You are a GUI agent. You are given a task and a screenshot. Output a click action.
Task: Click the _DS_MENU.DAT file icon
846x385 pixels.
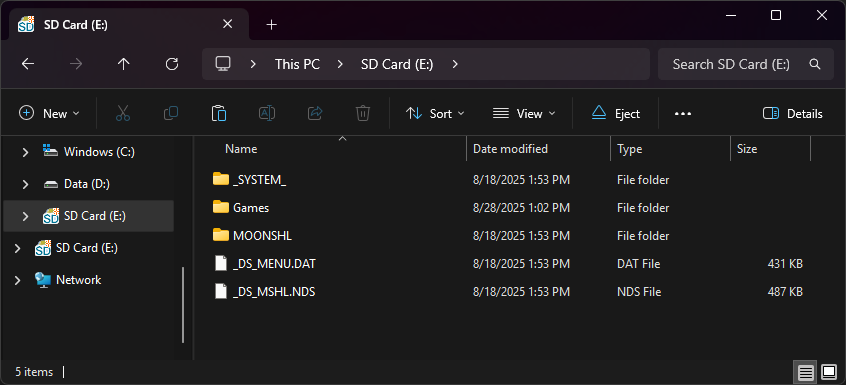pyautogui.click(x=221, y=263)
